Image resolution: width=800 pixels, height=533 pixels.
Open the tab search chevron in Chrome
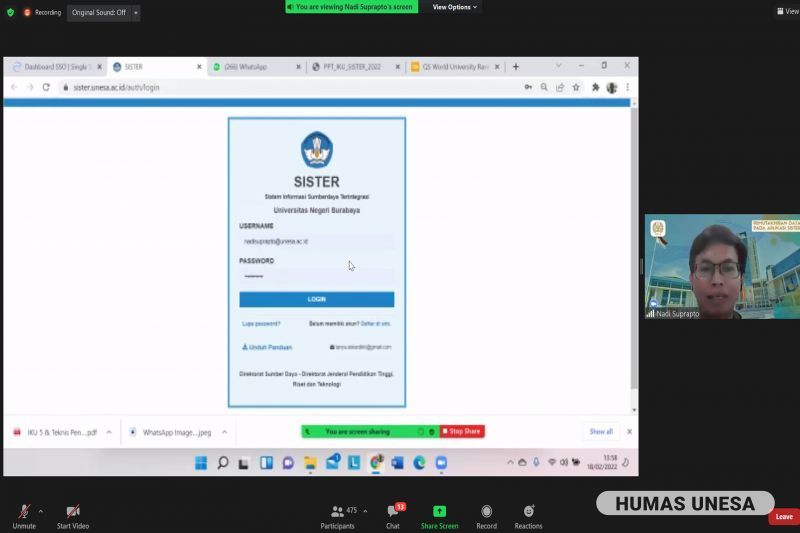559,66
